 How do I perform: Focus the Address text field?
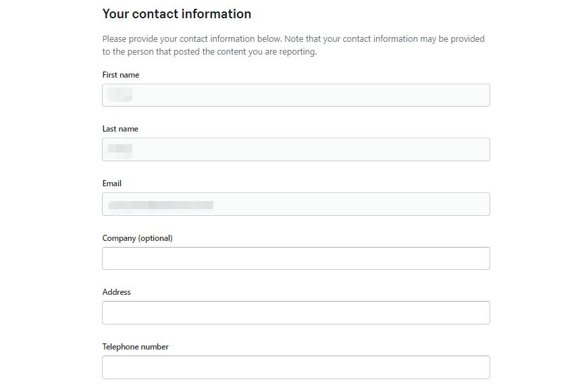click(296, 312)
